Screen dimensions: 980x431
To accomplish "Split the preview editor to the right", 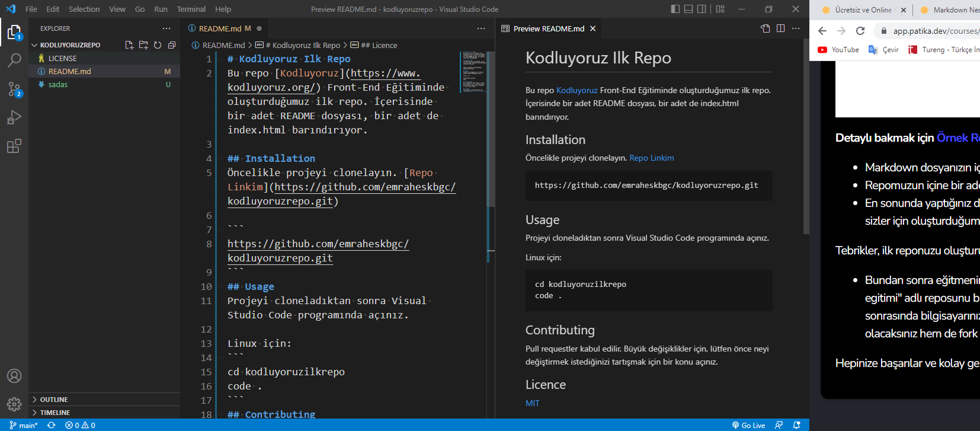I will point(781,28).
